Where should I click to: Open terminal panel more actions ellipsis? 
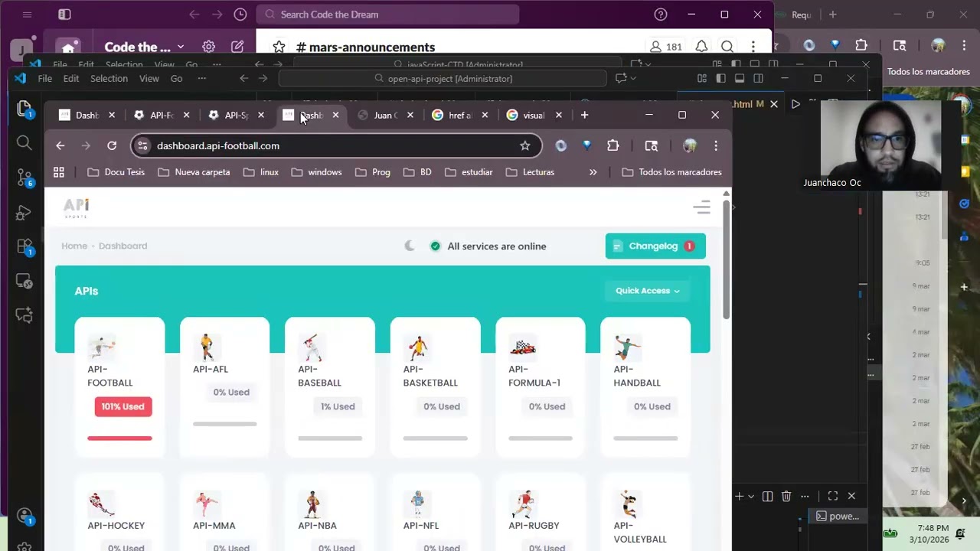coord(805,496)
